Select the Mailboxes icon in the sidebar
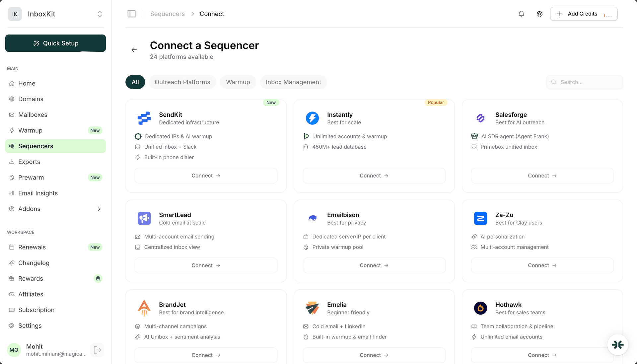 click(12, 114)
